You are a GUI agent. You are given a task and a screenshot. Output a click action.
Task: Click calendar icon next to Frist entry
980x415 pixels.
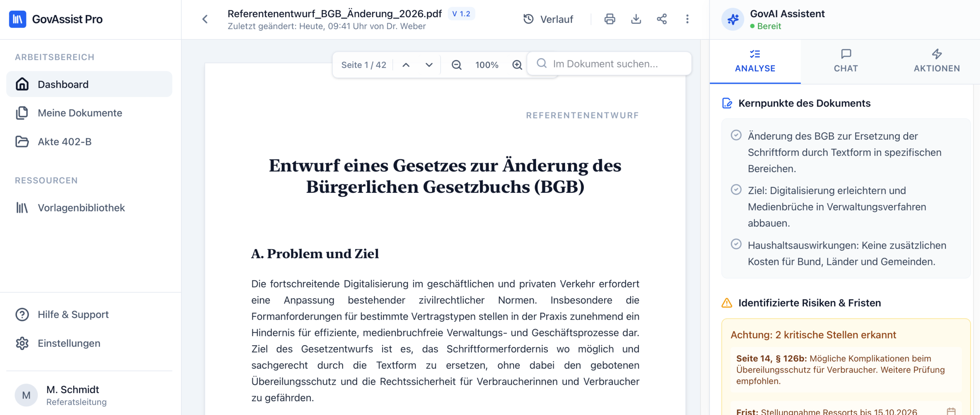[951, 411]
